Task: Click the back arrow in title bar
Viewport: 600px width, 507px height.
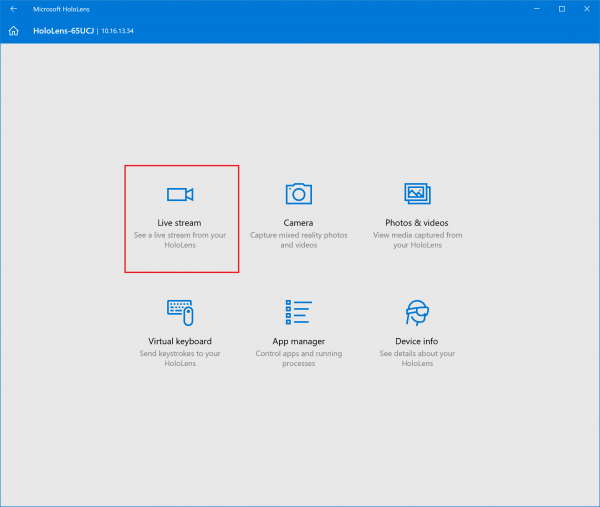Action: click(14, 9)
